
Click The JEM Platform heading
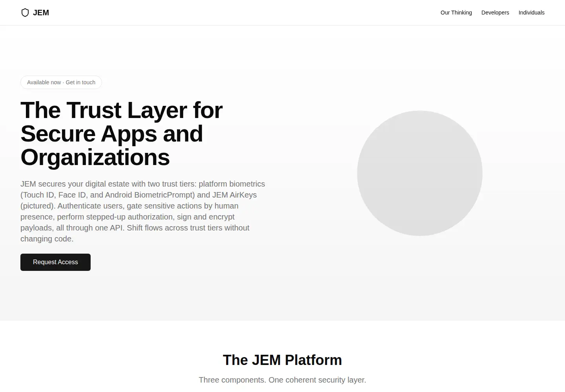pyautogui.click(x=282, y=360)
